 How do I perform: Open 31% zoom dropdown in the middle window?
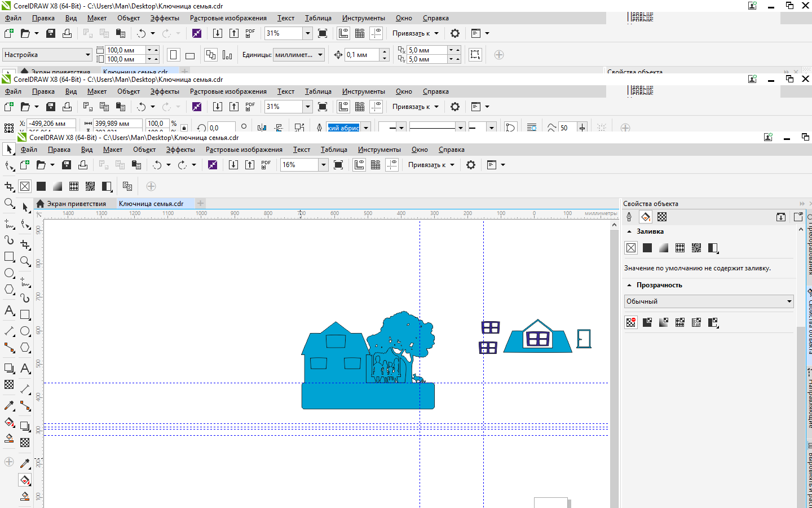click(307, 107)
